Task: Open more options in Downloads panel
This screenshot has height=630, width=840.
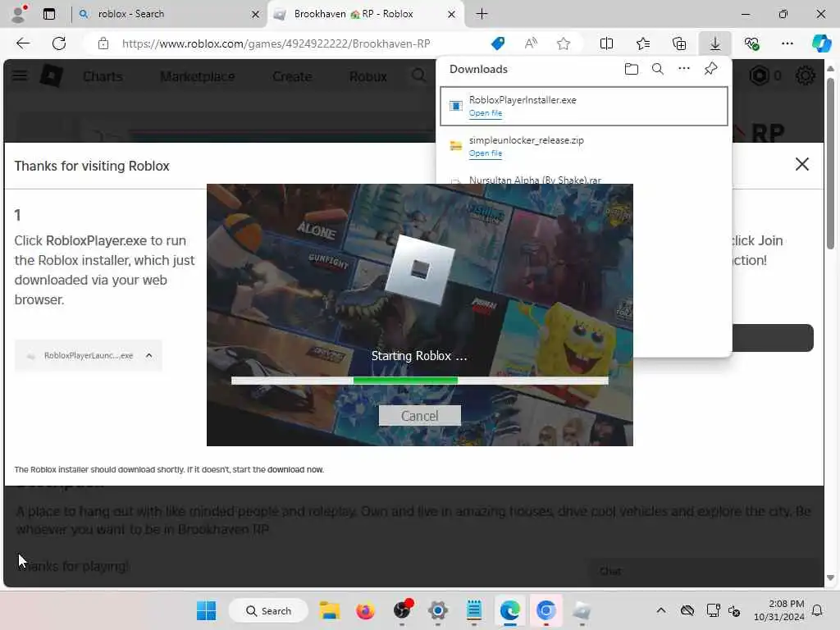Action: pyautogui.click(x=683, y=69)
